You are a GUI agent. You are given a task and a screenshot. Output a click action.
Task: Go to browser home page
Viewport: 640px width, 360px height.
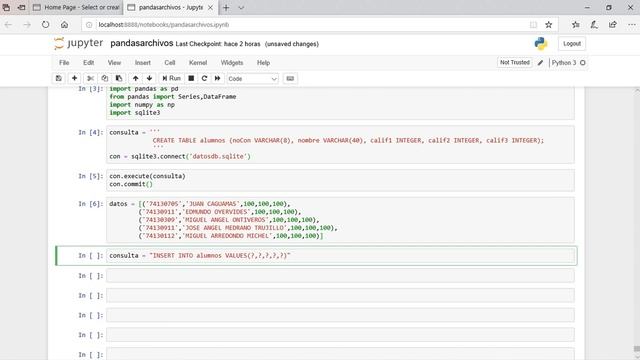coord(64,25)
